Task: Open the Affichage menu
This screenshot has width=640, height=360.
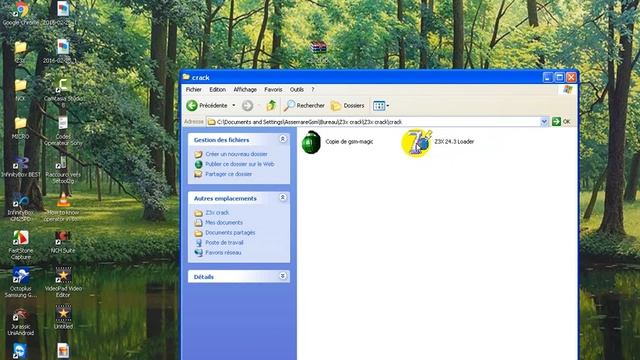Action: pos(245,89)
